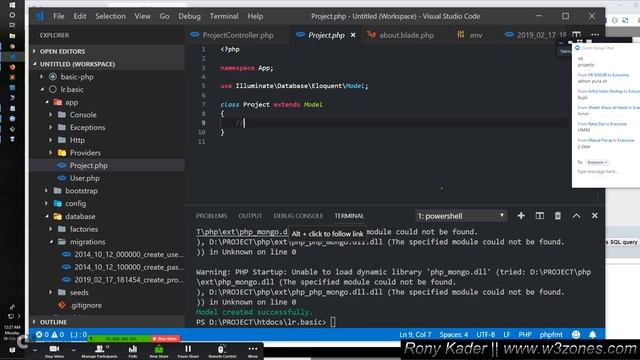
Task: Expand the bootstrap folder
Action: 81,191
